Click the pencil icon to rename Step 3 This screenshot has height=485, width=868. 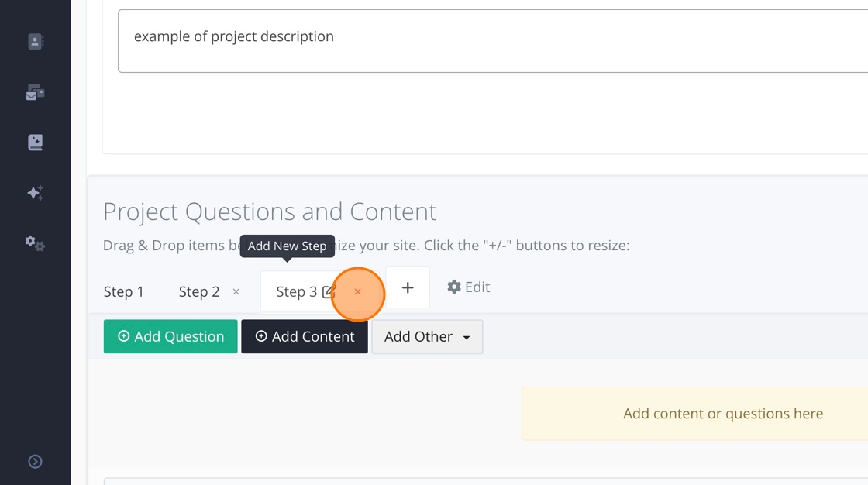[329, 292]
